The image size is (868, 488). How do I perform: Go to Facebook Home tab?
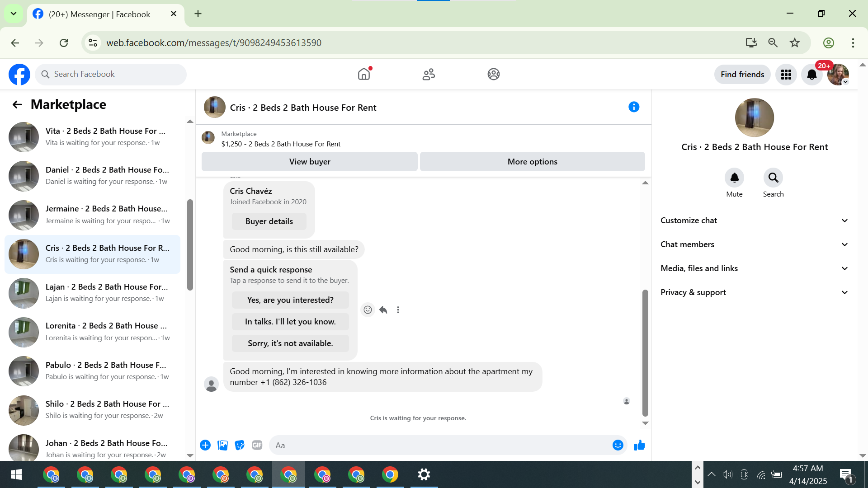point(364,74)
